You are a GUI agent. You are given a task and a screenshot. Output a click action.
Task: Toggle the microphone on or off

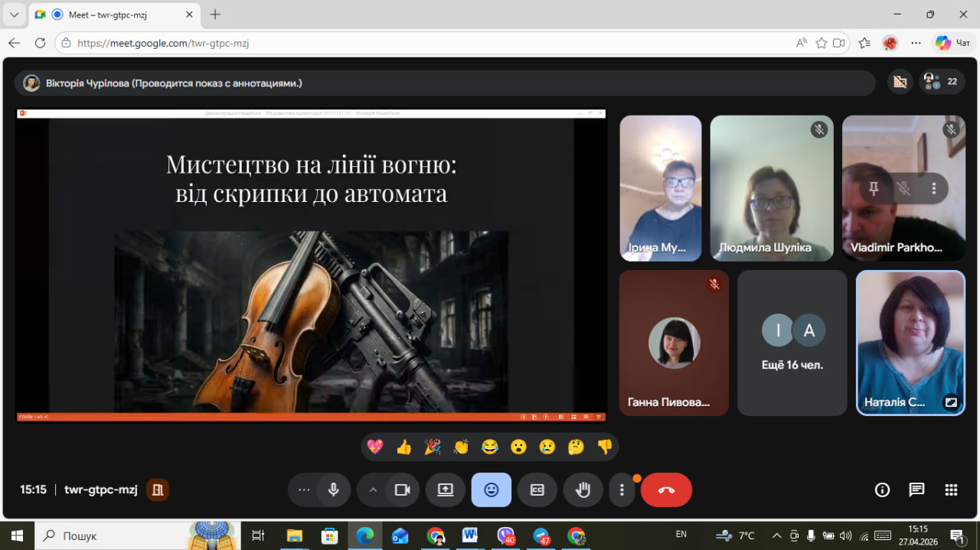333,490
